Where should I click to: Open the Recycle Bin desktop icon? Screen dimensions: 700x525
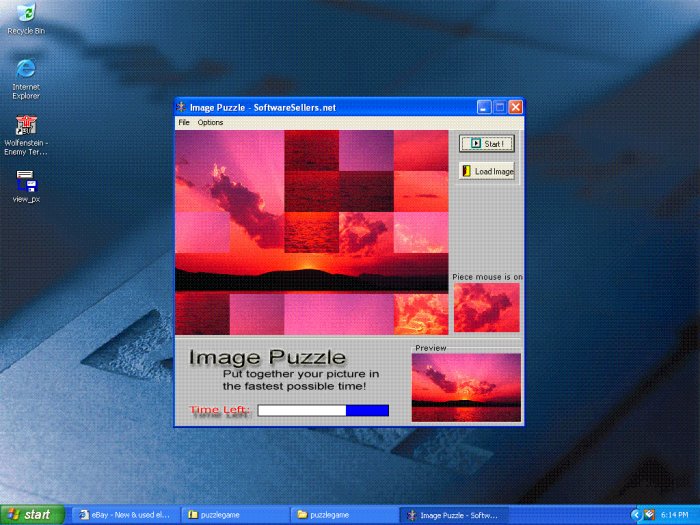(26, 19)
